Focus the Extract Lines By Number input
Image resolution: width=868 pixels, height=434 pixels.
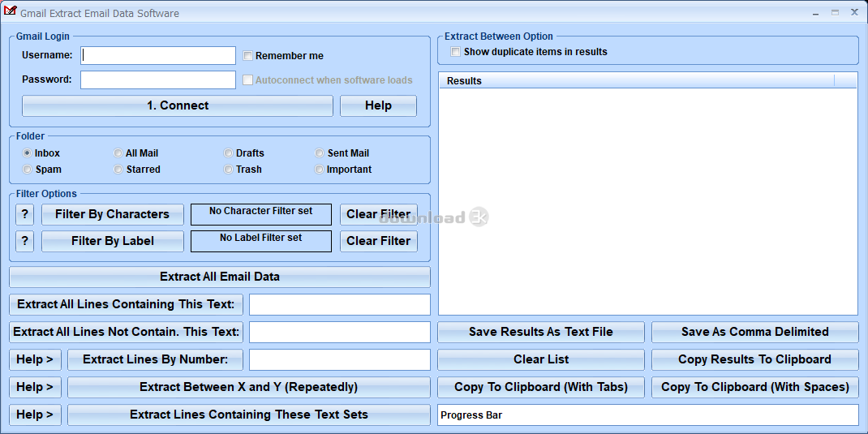(339, 359)
